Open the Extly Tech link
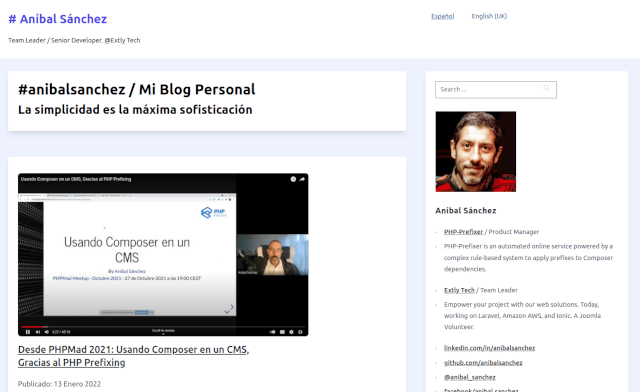This screenshot has height=392, width=640. click(x=459, y=290)
